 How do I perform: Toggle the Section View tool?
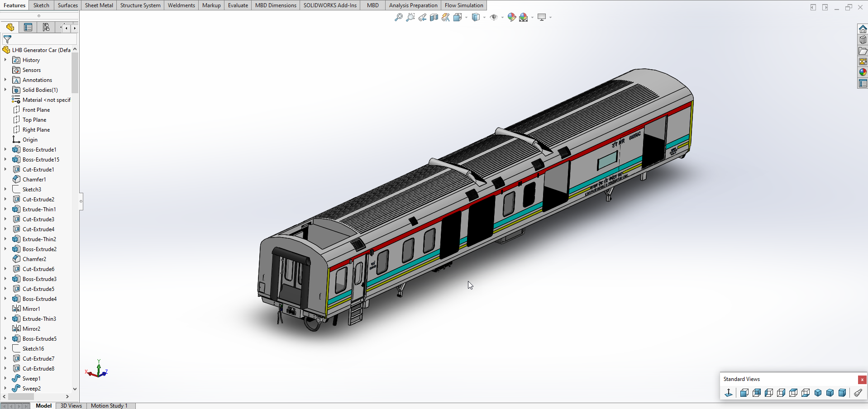coord(434,17)
